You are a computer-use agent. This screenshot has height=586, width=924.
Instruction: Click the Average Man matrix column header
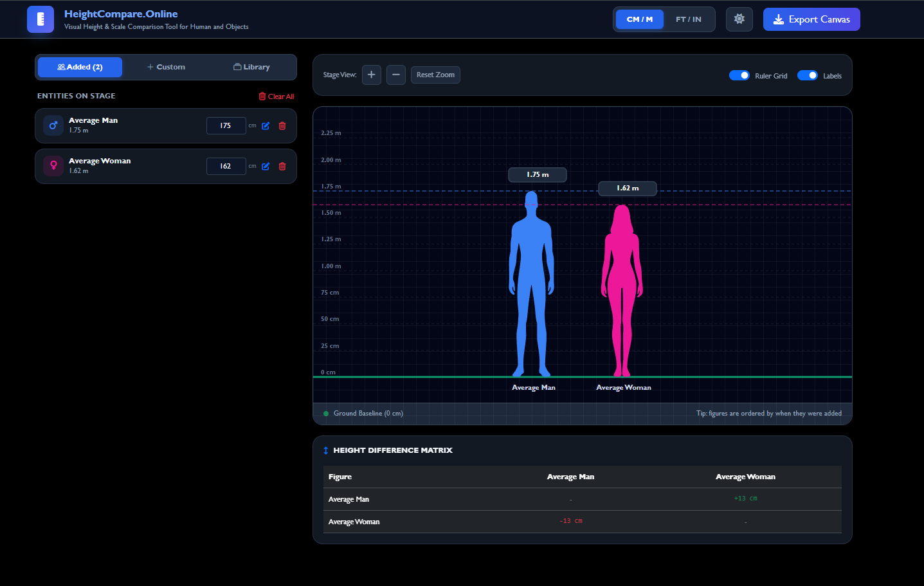coord(570,477)
